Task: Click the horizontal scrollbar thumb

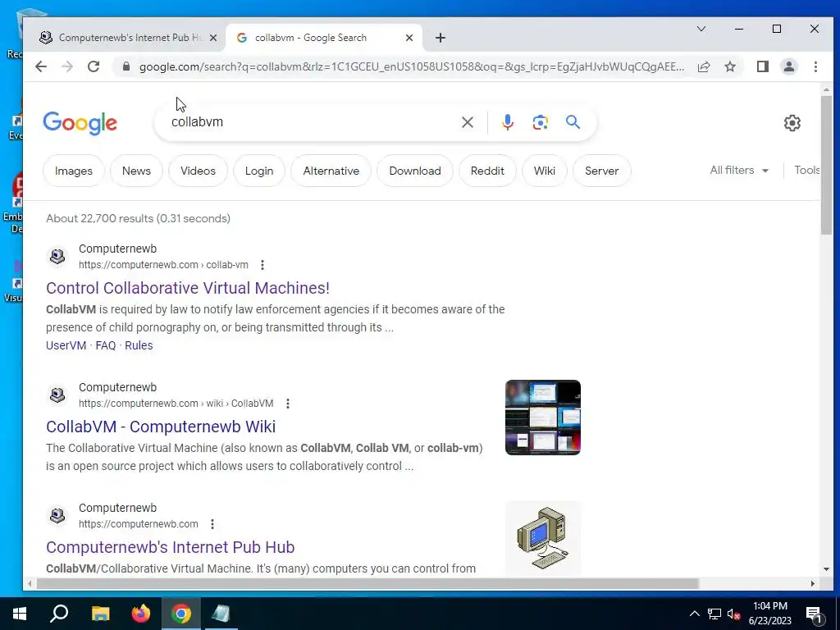Action: (x=367, y=583)
